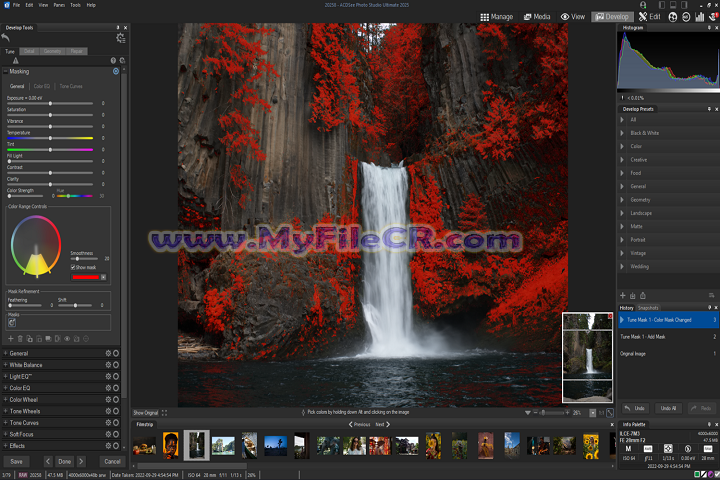Switch to Manage mode
Screen dimensions: 720x480
[x=496, y=17]
